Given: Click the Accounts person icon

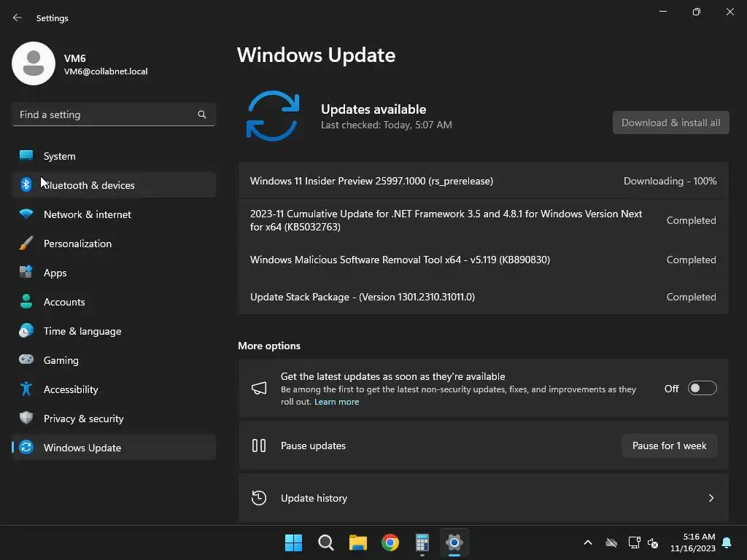Looking at the screenshot, I should point(26,301).
